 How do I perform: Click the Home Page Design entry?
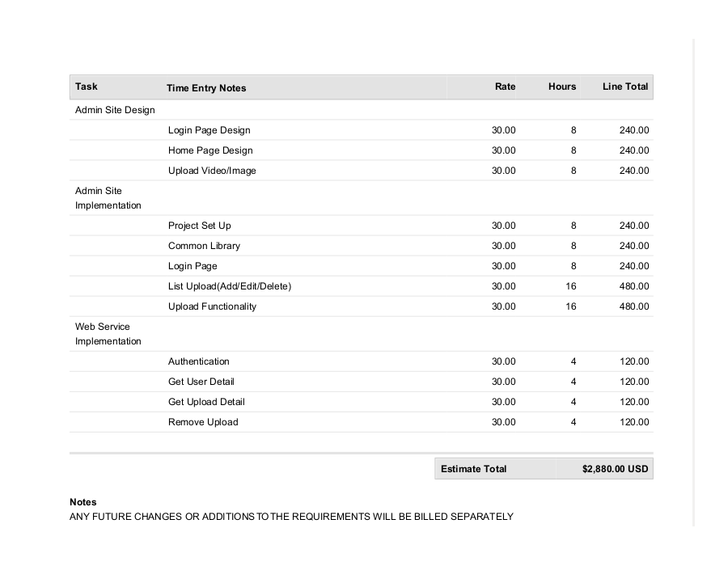[210, 150]
